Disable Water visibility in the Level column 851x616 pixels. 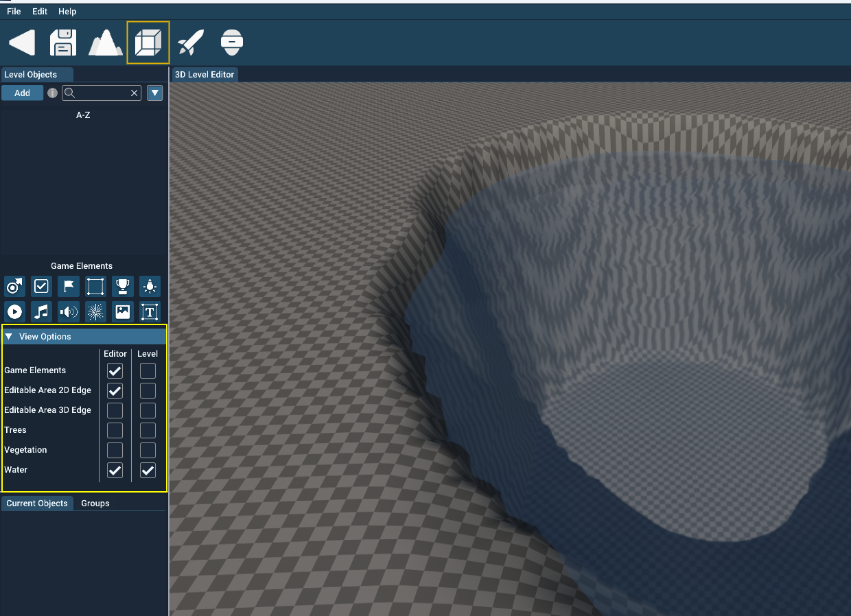(x=148, y=471)
